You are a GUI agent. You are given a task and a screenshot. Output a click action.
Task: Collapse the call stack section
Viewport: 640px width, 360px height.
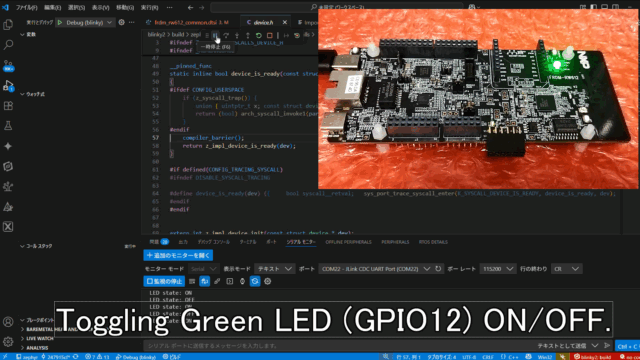[x=37, y=246]
